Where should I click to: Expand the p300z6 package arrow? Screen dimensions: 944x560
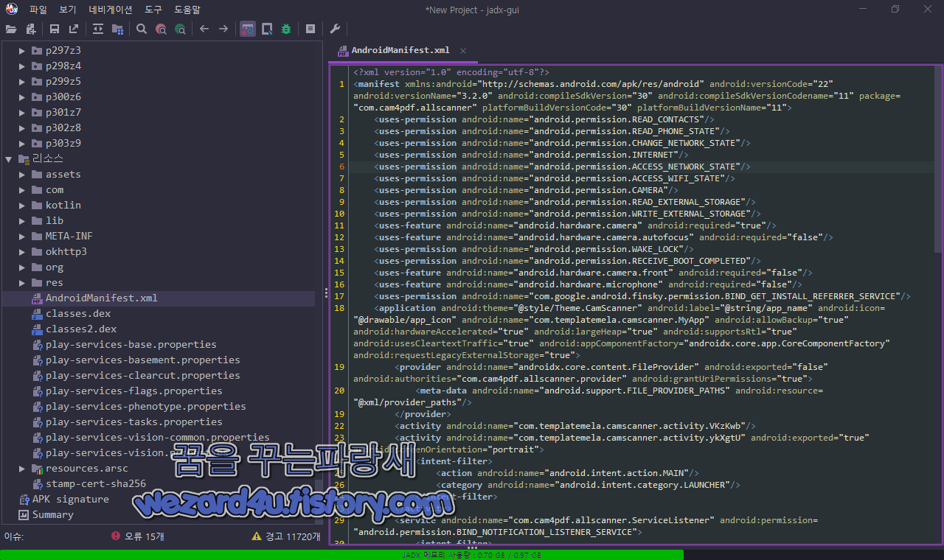pyautogui.click(x=23, y=97)
